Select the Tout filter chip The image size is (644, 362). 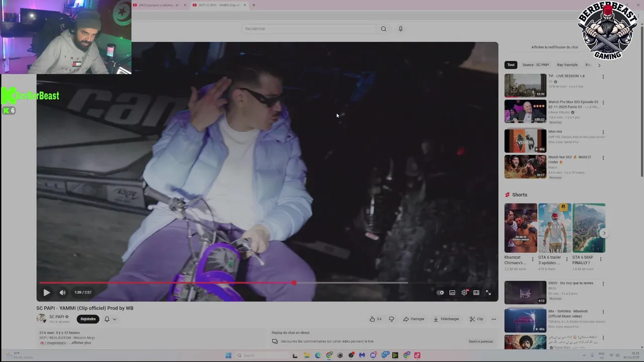click(x=511, y=65)
